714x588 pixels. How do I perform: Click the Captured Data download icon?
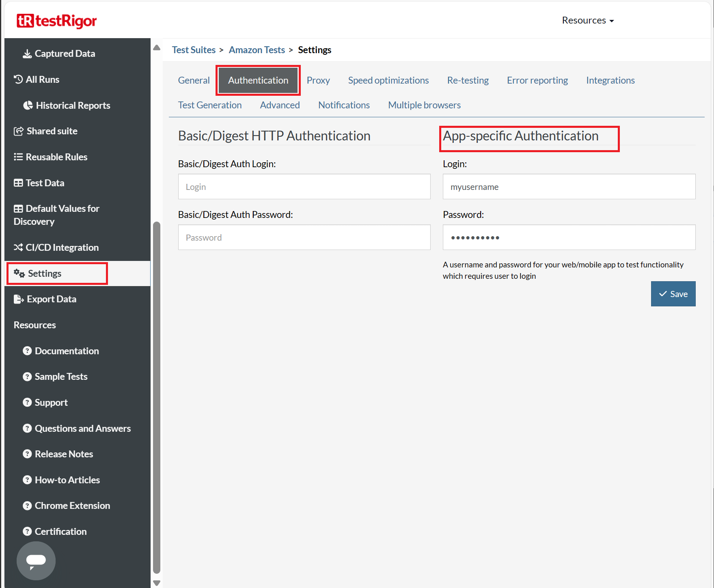coord(27,54)
